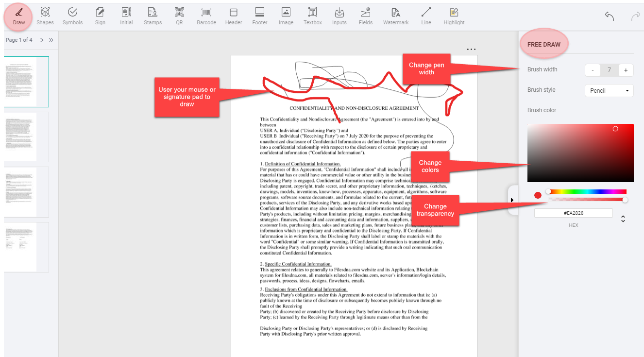Viewport: 644px width, 357px height.
Task: Select the Draw tool
Action: 19,16
